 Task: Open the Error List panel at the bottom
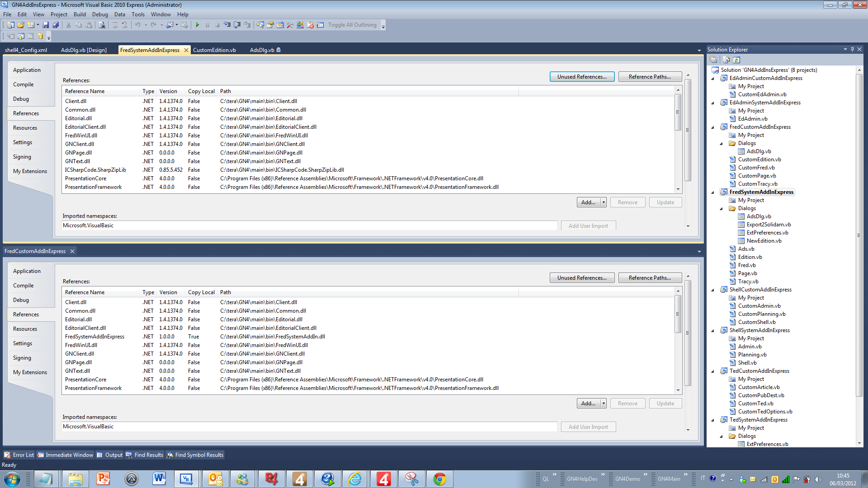[x=19, y=455]
